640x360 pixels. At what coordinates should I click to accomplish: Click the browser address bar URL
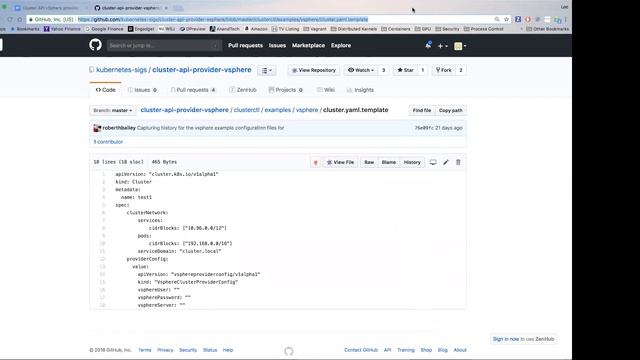point(223,19)
